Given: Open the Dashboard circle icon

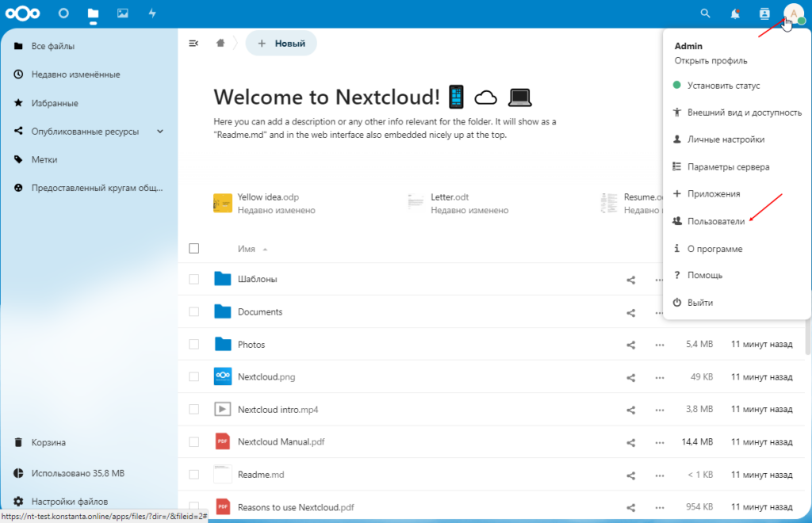Looking at the screenshot, I should (x=63, y=13).
